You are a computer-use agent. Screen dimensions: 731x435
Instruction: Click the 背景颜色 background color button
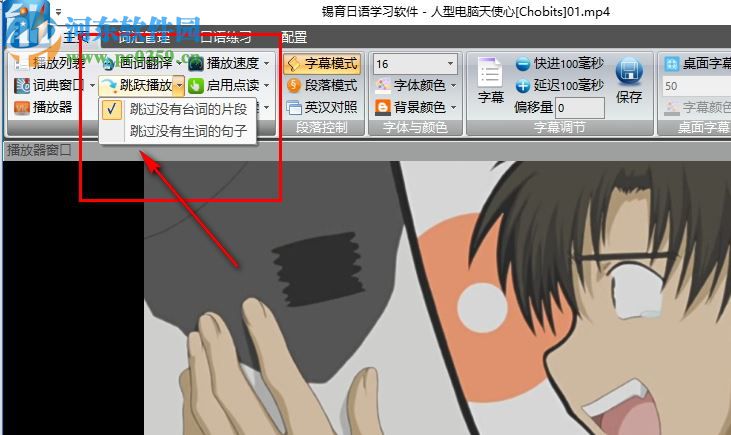(411, 107)
